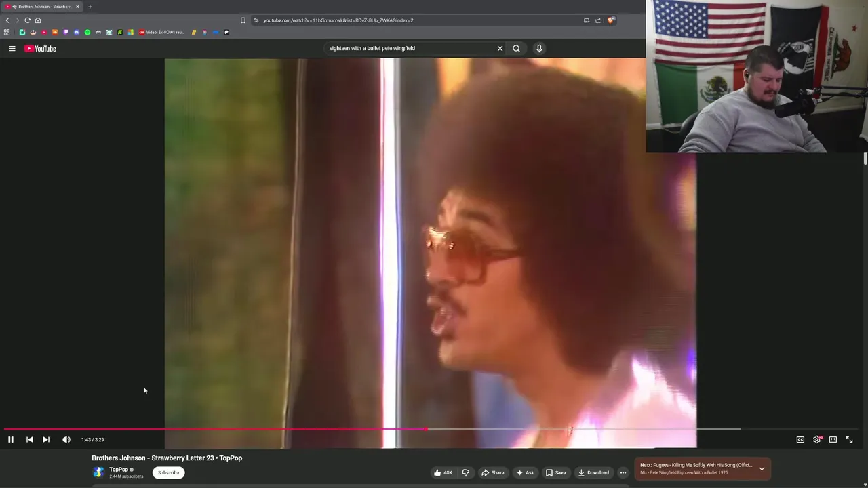Screen dimensions: 868x488
Task: Share this video
Action: pyautogui.click(x=493, y=473)
